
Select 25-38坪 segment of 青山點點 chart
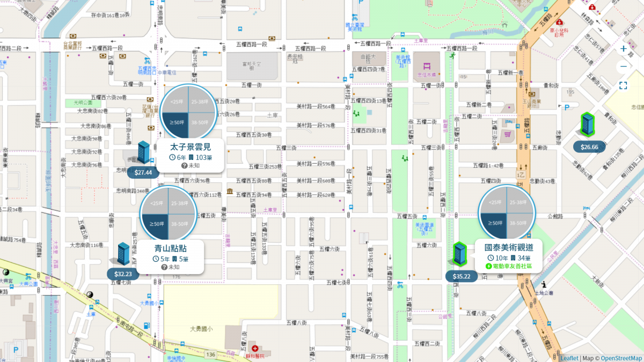[x=181, y=202]
